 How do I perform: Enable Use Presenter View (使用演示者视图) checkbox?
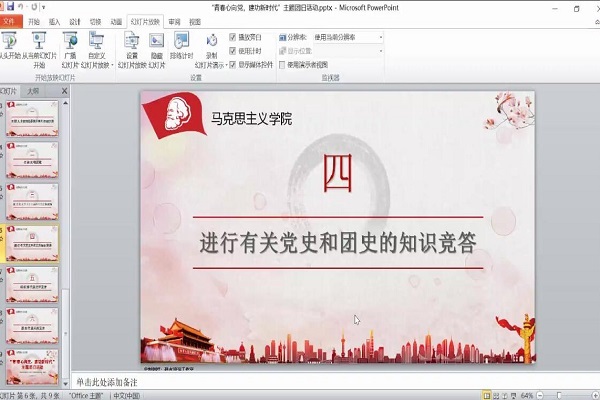pos(282,65)
